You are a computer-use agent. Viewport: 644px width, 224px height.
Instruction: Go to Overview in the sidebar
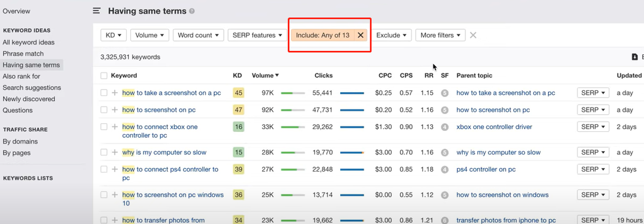[x=16, y=11]
